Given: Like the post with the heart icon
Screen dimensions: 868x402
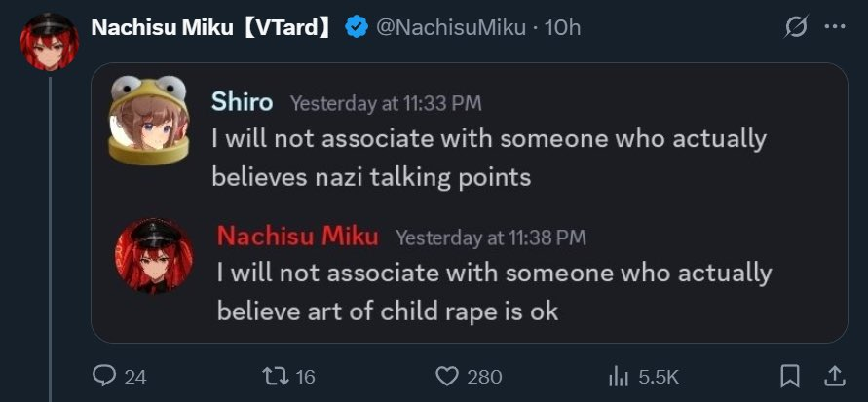Looking at the screenshot, I should pyautogui.click(x=446, y=376).
